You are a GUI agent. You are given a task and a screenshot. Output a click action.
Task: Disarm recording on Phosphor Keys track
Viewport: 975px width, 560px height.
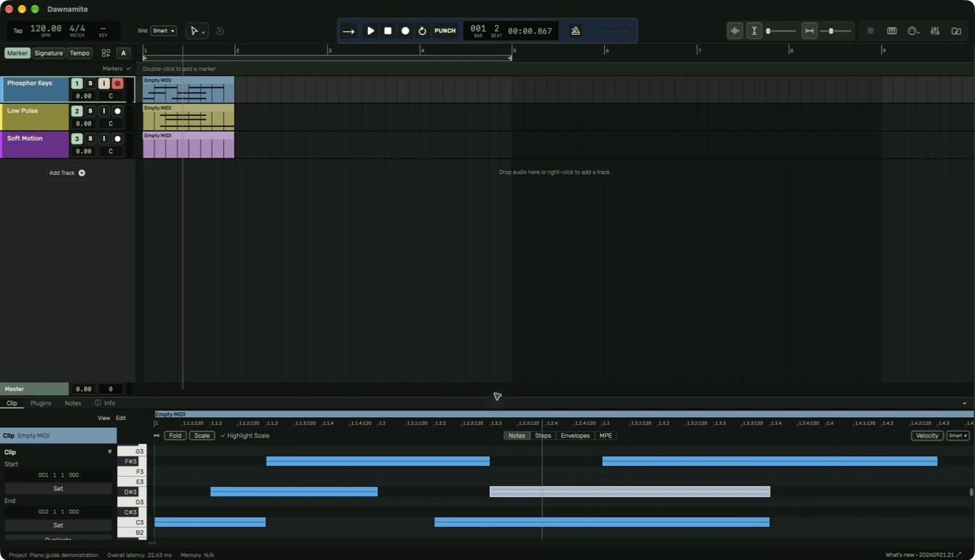pyautogui.click(x=117, y=84)
